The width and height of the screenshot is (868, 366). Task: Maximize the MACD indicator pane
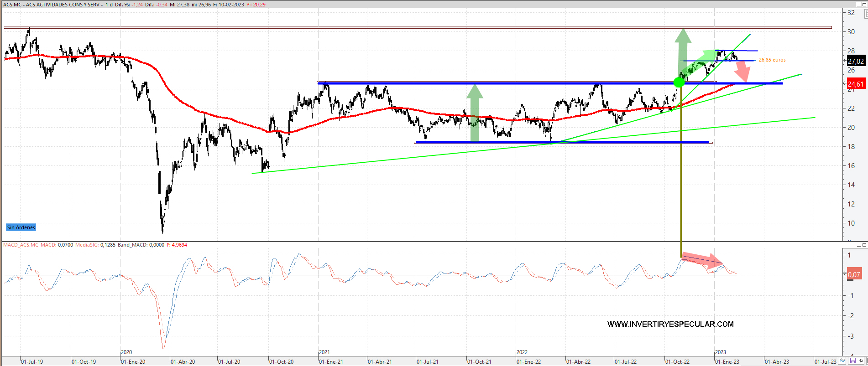864,245
